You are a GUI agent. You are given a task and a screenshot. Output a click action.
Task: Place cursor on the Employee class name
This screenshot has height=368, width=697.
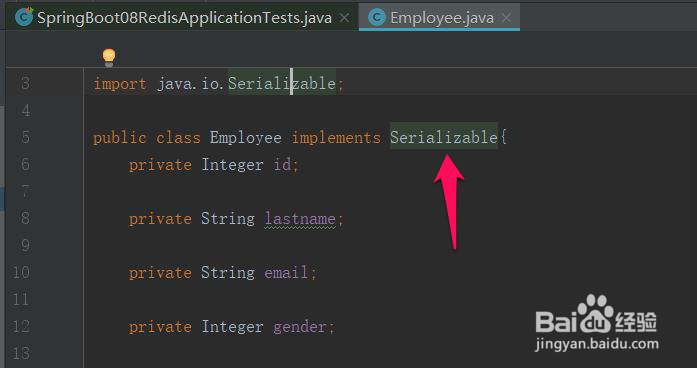(x=245, y=138)
